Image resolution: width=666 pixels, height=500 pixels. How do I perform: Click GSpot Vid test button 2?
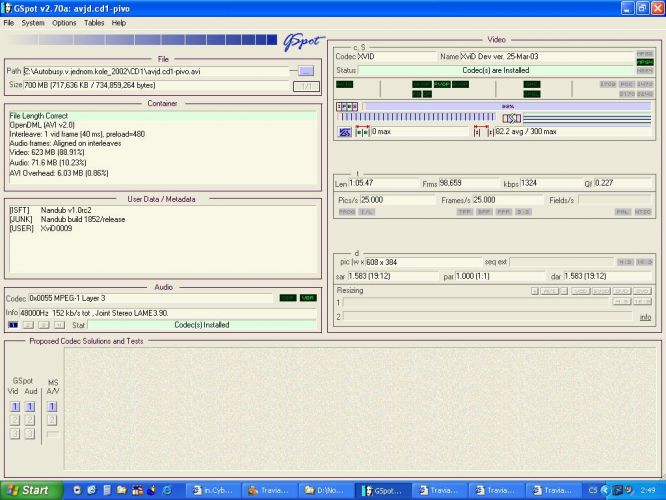pyautogui.click(x=14, y=420)
